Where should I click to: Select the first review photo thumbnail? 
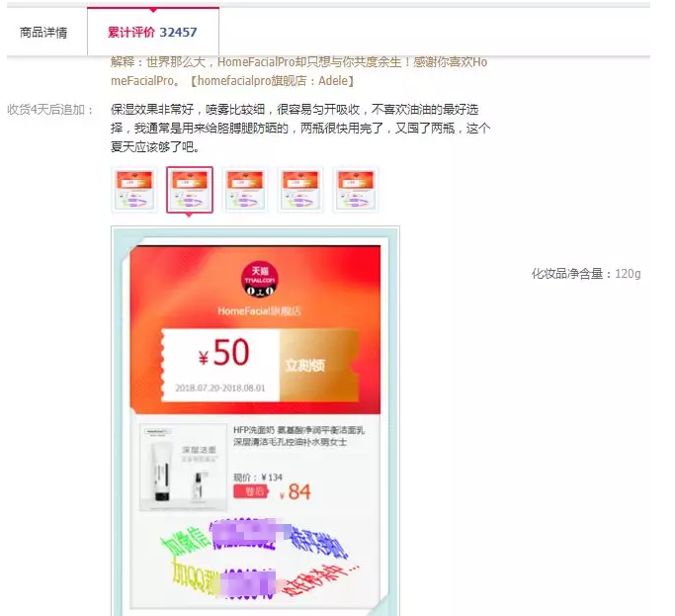(134, 190)
